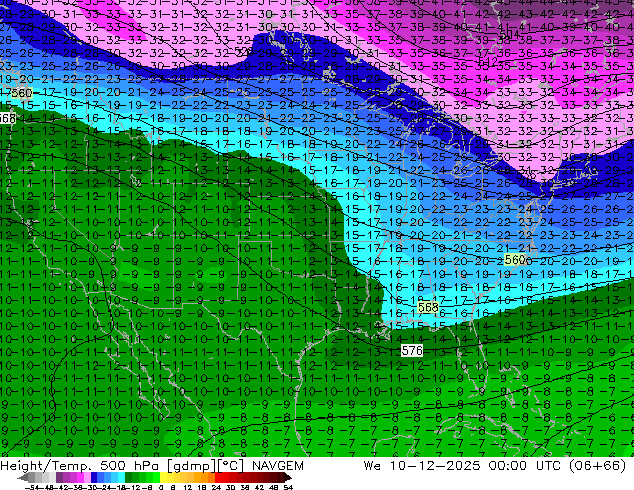
Task: Click the date 10-12-2025
Action: coord(435,466)
